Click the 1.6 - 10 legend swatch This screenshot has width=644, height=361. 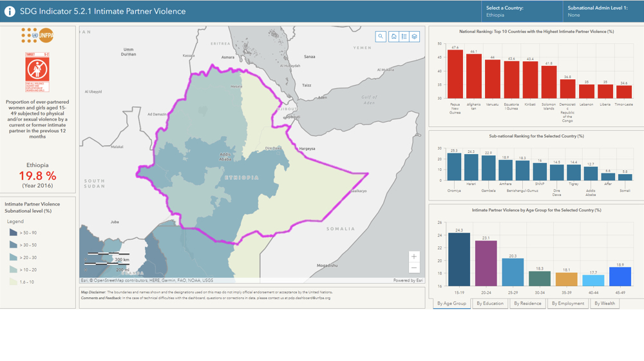click(13, 282)
